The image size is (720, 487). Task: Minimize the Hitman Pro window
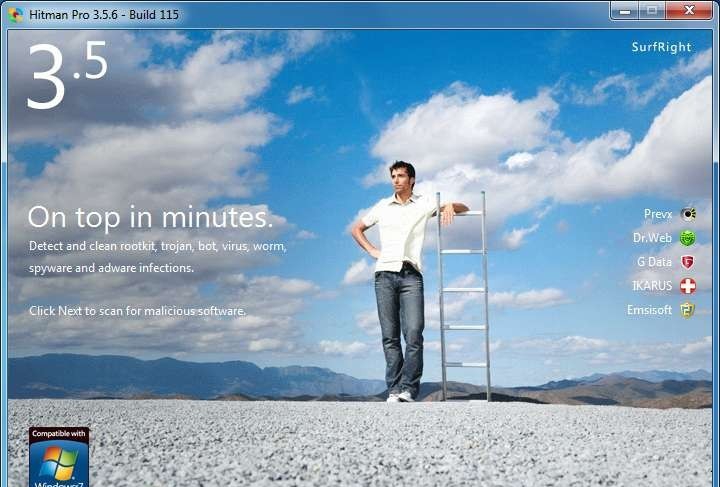point(624,11)
